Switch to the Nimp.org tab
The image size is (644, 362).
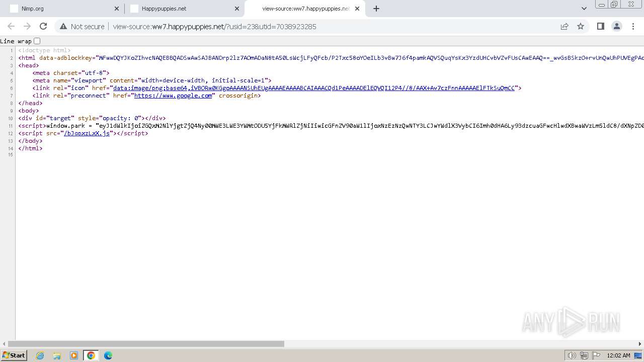tap(62, 9)
